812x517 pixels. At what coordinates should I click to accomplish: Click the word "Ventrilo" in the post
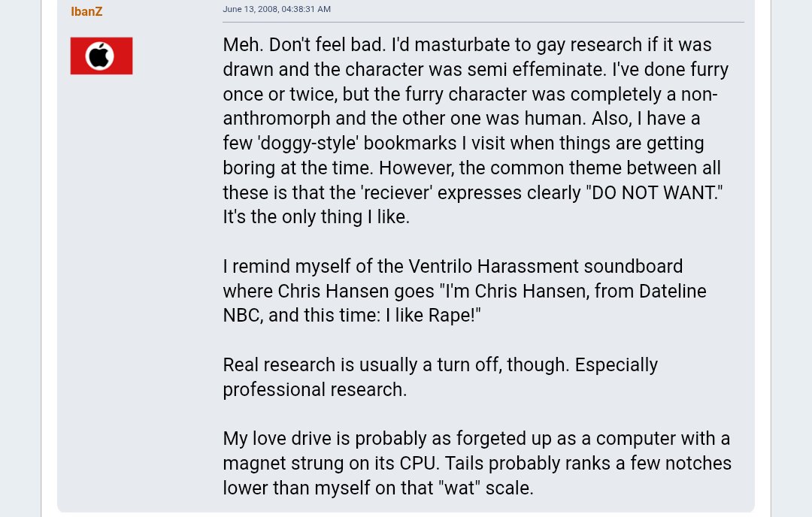tap(443, 267)
